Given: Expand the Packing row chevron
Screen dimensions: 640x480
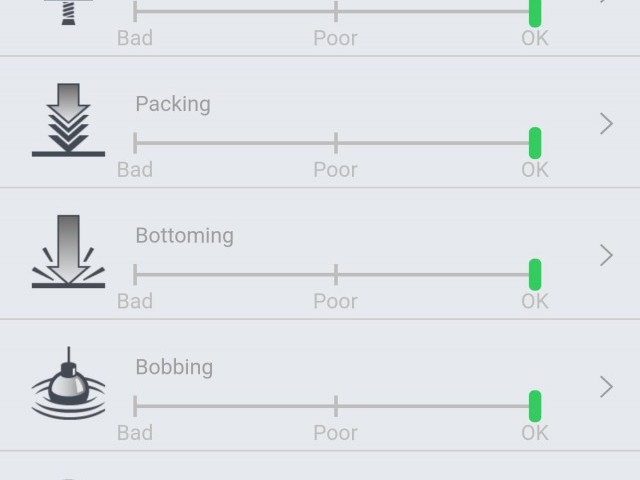Looking at the screenshot, I should 606,123.
